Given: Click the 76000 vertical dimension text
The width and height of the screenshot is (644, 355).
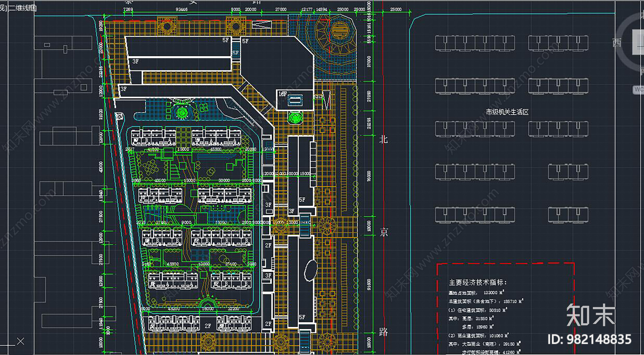Looking at the screenshot, I should coord(369,176).
